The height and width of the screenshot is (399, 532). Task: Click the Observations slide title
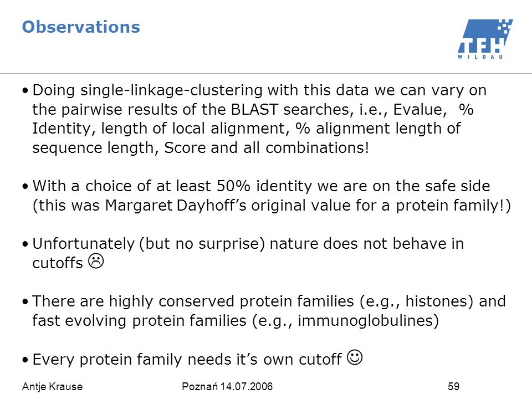click(x=81, y=27)
